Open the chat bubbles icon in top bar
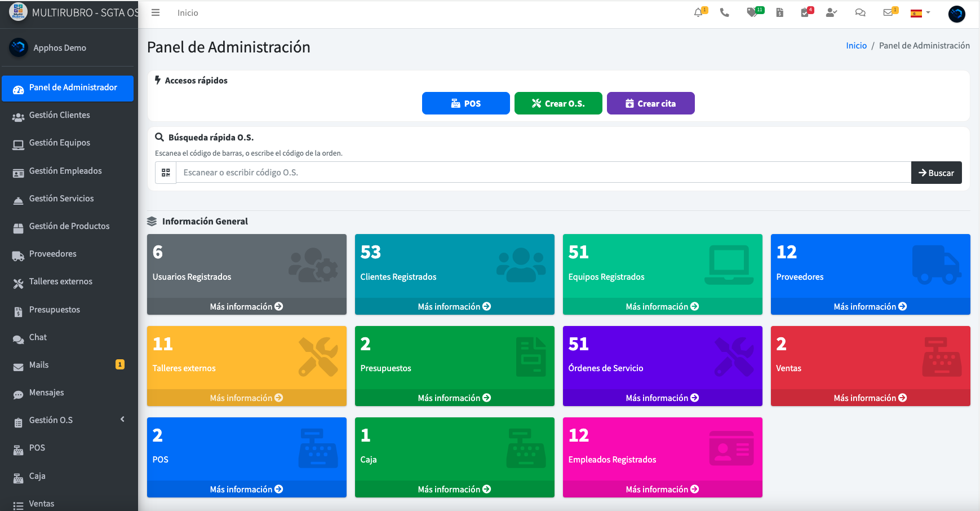The height and width of the screenshot is (511, 980). 860,12
